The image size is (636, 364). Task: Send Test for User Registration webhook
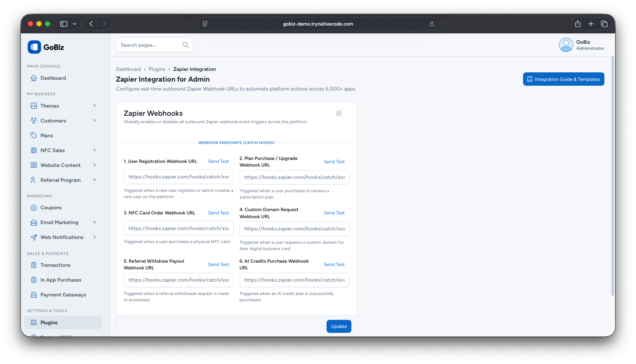pos(218,161)
